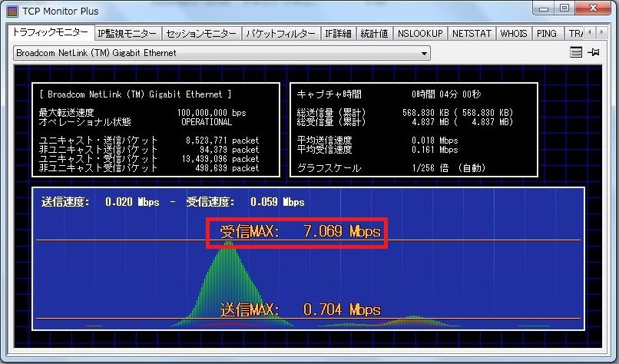
Task: Open the options list icon beside the pin
Action: [x=576, y=53]
